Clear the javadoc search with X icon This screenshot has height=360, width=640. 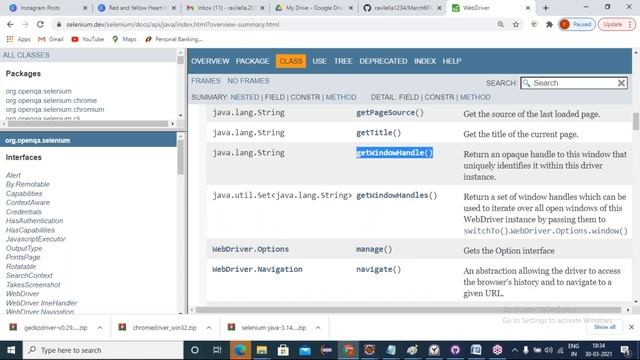(x=621, y=83)
